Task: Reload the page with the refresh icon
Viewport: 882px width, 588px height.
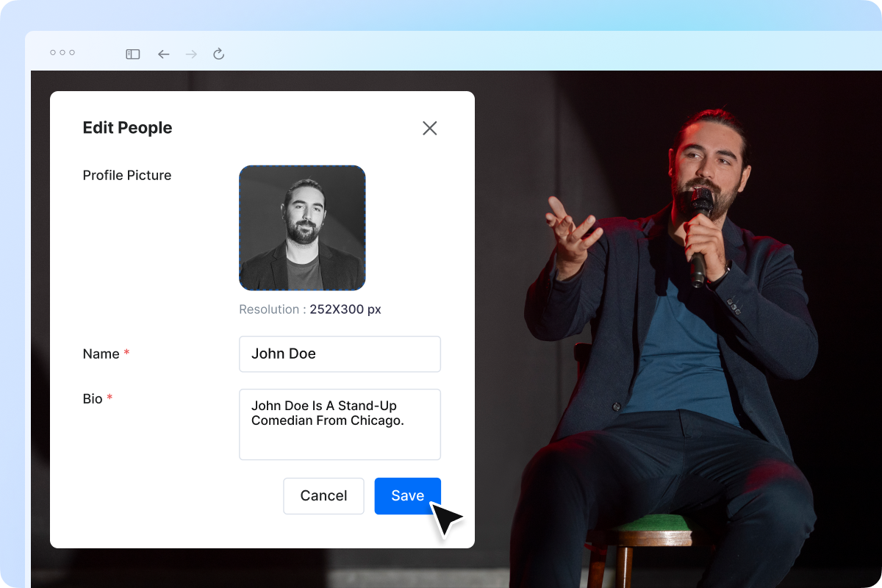Action: 218,54
